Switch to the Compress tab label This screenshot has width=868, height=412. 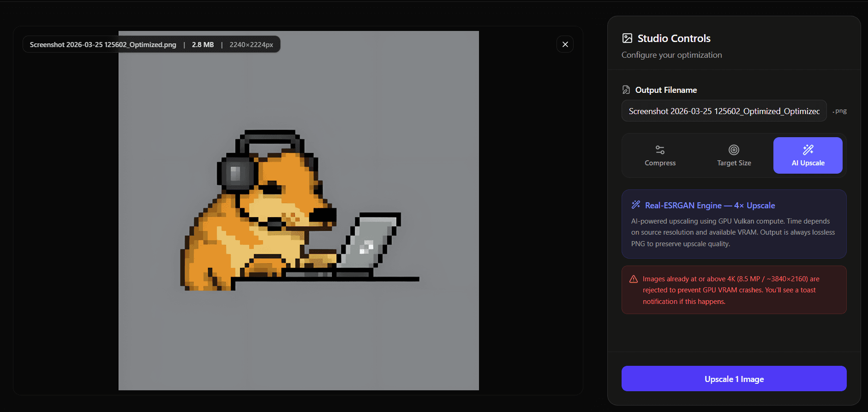point(660,163)
